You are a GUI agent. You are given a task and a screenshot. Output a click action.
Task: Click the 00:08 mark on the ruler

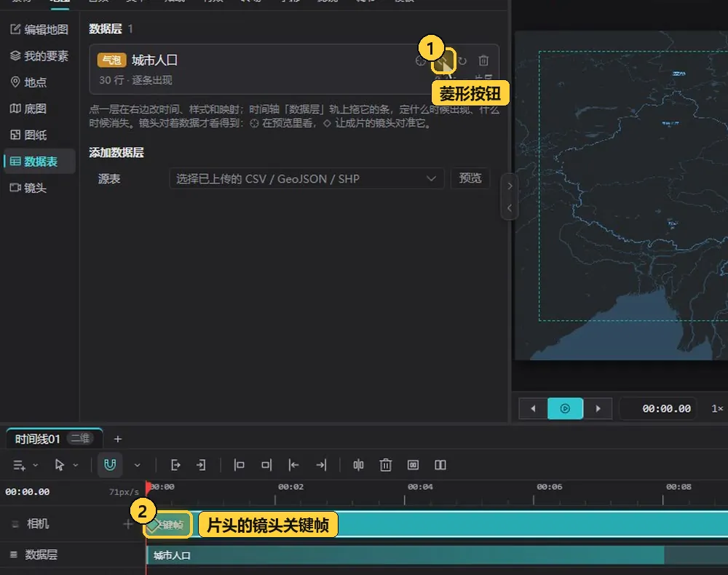[x=678, y=487]
